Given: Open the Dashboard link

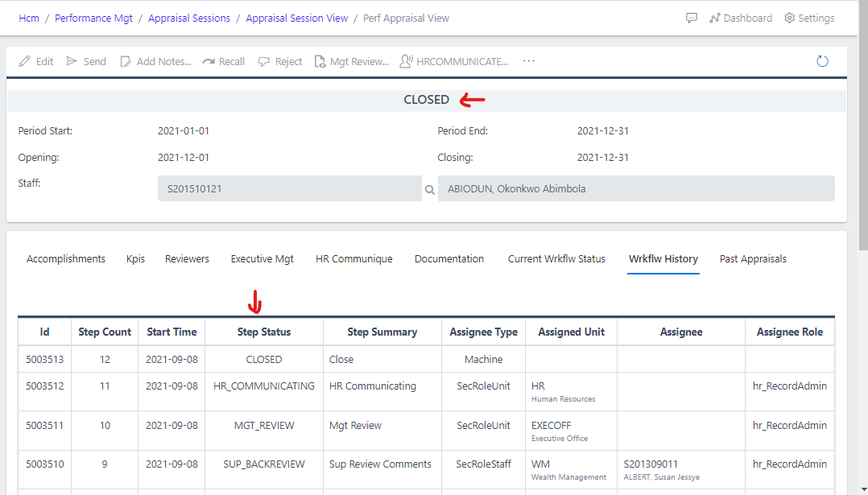Looking at the screenshot, I should [740, 19].
